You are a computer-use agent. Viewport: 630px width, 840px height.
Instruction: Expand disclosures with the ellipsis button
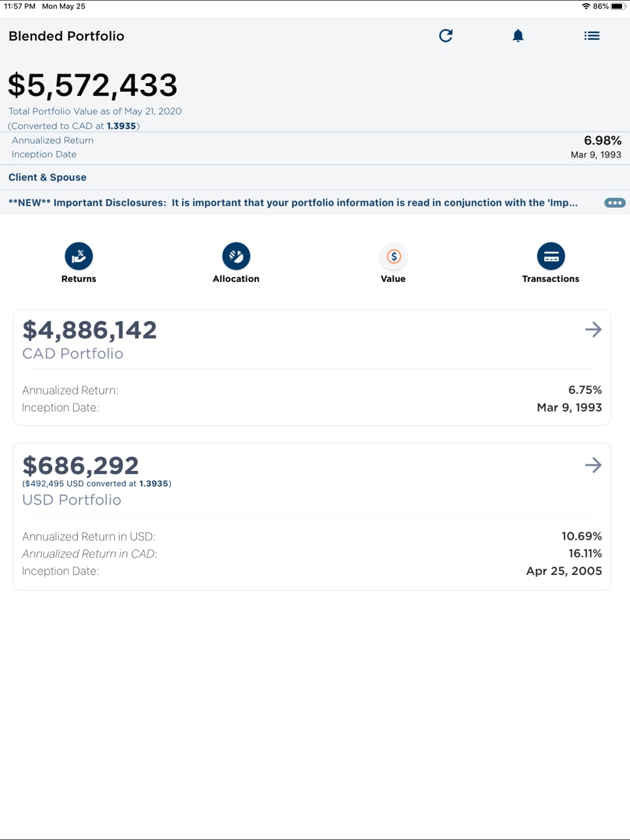pos(614,203)
